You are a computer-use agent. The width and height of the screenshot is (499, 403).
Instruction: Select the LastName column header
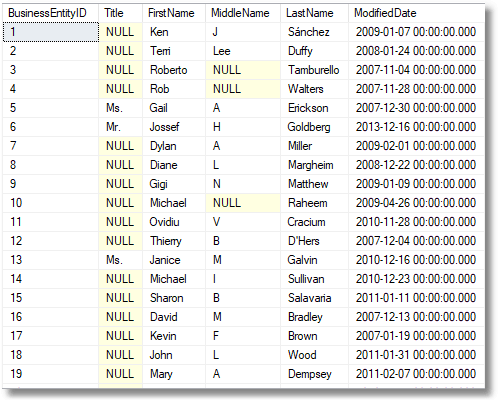[315, 13]
